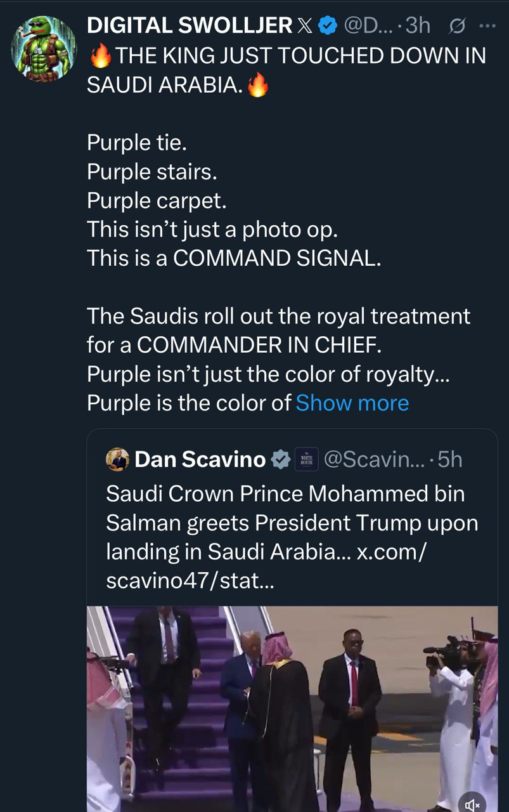The image size is (509, 812).
Task: Click Dan Scavino's gray verified badge
Action: [280, 459]
